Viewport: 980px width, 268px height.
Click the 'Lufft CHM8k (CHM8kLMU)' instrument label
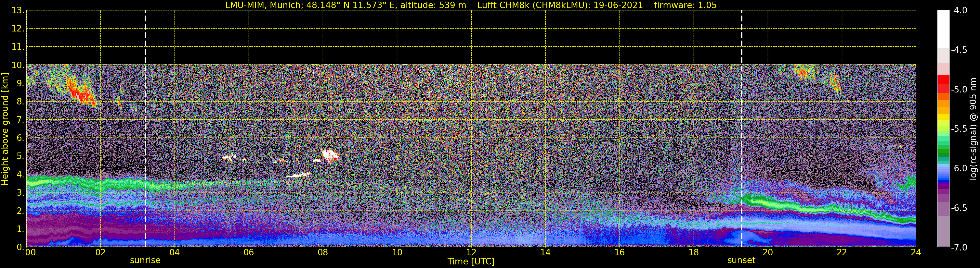click(533, 5)
